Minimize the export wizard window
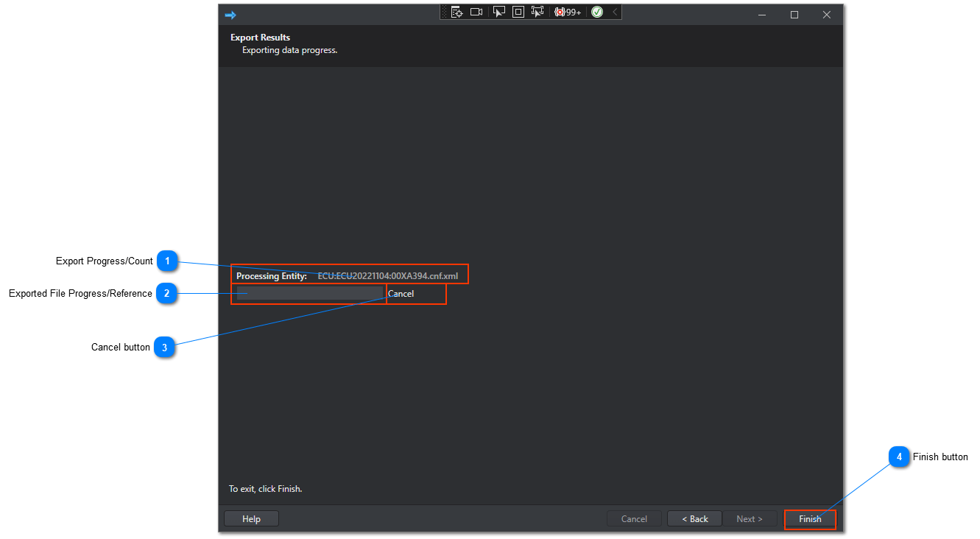 click(762, 15)
